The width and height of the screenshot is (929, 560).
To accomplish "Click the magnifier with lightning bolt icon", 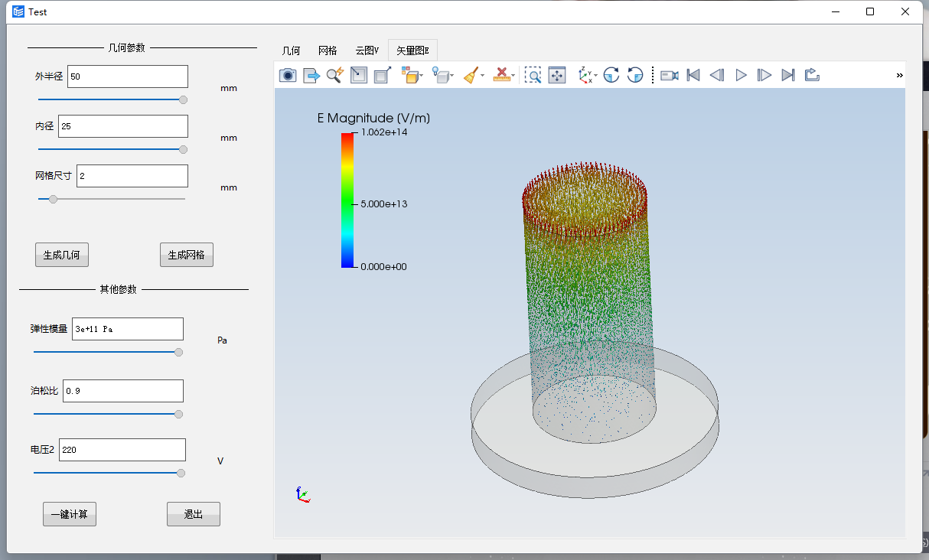I will pos(334,75).
